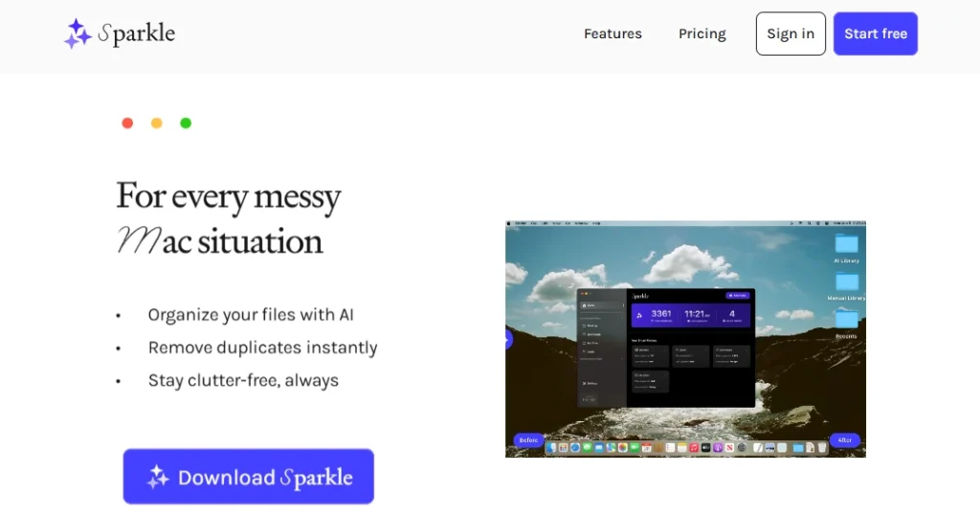This screenshot has width=980, height=517.
Task: Select Home in the Sparkle app sidebar
Action: tap(603, 305)
